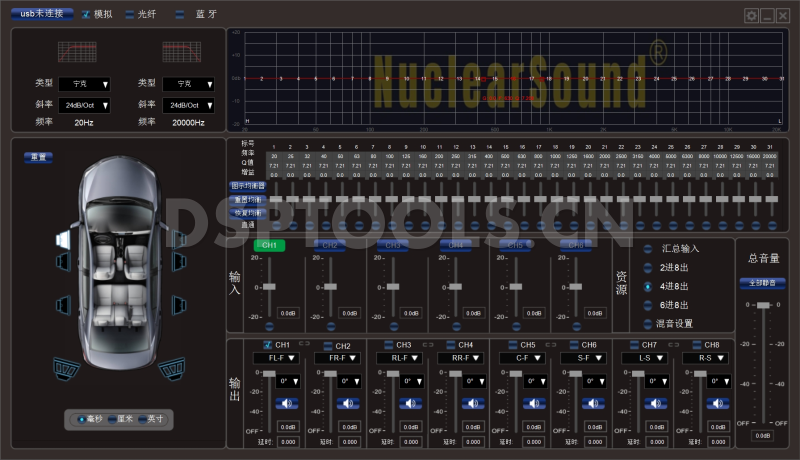Screen dimensions: 800x460
Task: Open the R-S output assignment dropdown
Action: (x=706, y=358)
